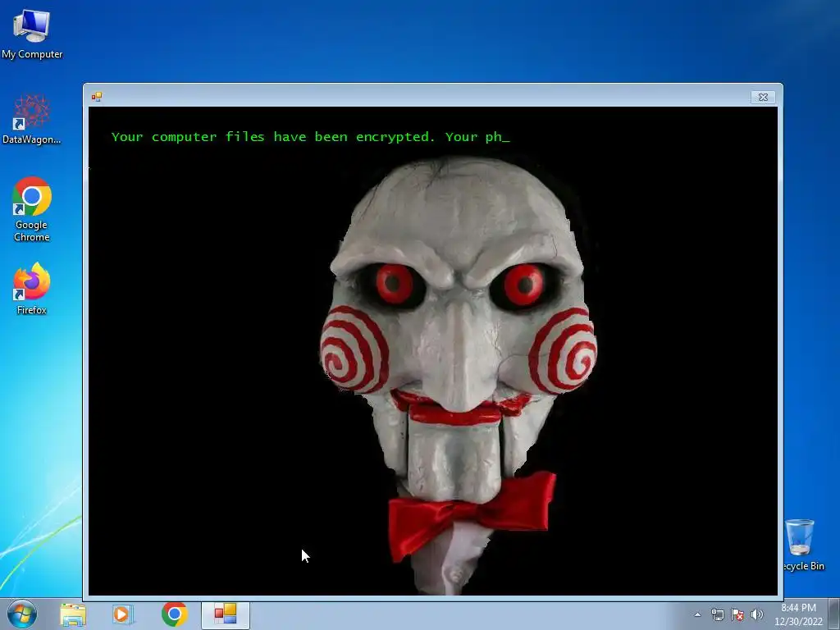Click the window's title bar app icon
The image size is (840, 630).
(97, 97)
